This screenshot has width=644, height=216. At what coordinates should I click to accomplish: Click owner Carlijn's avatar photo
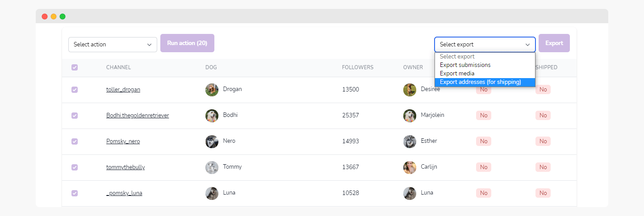coord(410,167)
